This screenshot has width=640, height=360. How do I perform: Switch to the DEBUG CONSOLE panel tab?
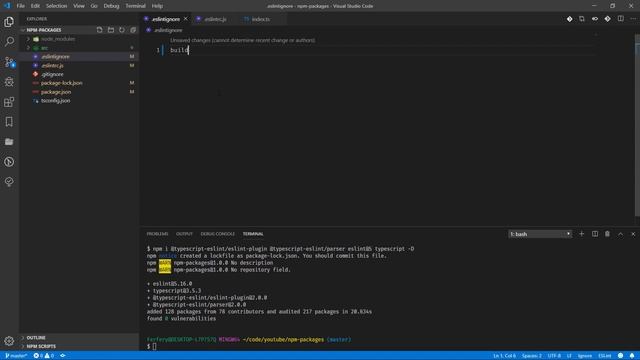coord(218,234)
